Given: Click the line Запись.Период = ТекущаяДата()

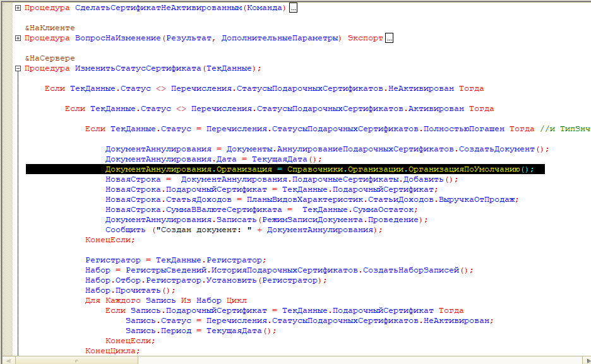Looking at the screenshot, I should (x=201, y=331).
